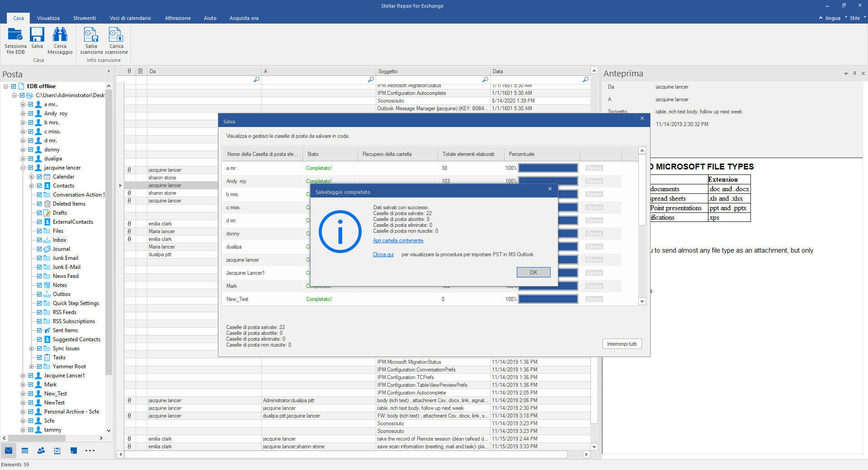Viewport: 868px width, 470px height.
Task: Close the Anteprima panel
Action: pos(863,73)
